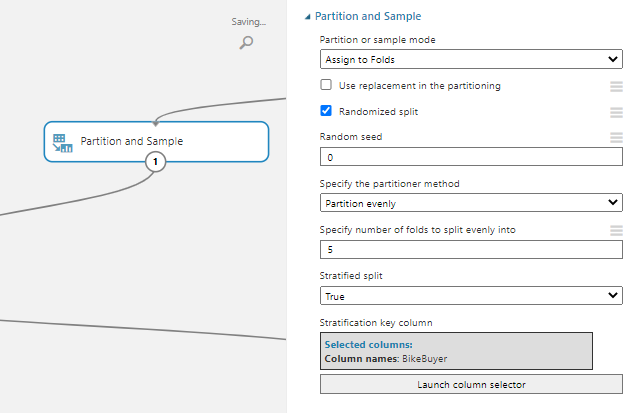Click the number of folds input field
This screenshot has width=633, height=413.
(470, 250)
